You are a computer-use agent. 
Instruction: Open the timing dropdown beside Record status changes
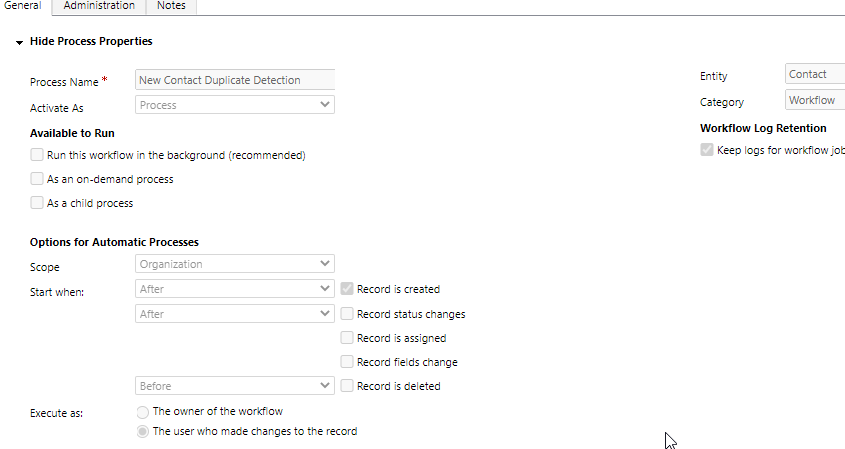coord(234,313)
